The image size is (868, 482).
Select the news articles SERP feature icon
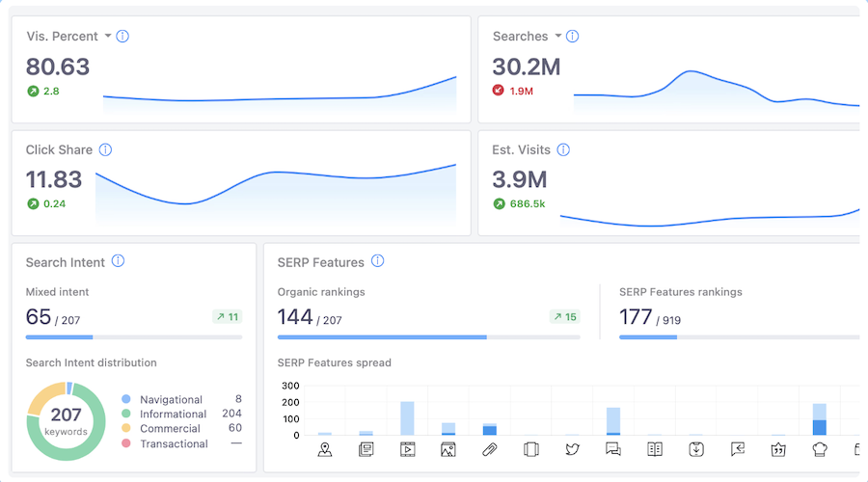tap(366, 449)
